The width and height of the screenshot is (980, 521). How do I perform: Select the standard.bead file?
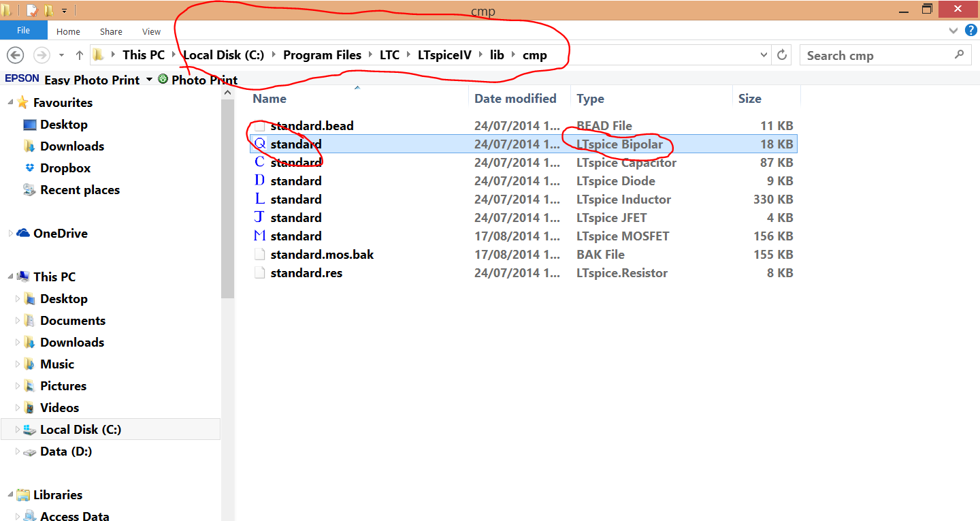312,126
